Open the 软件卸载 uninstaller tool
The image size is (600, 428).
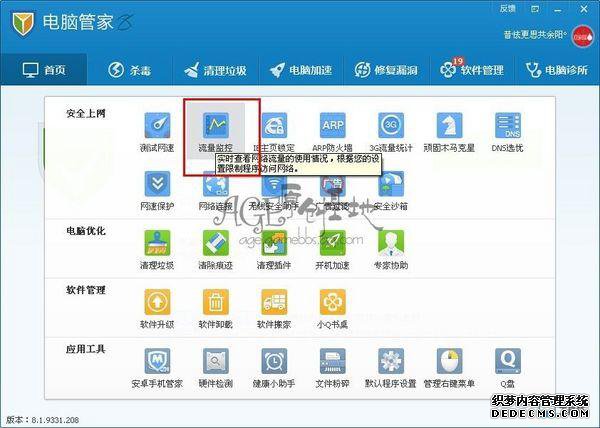pyautogui.click(x=216, y=309)
